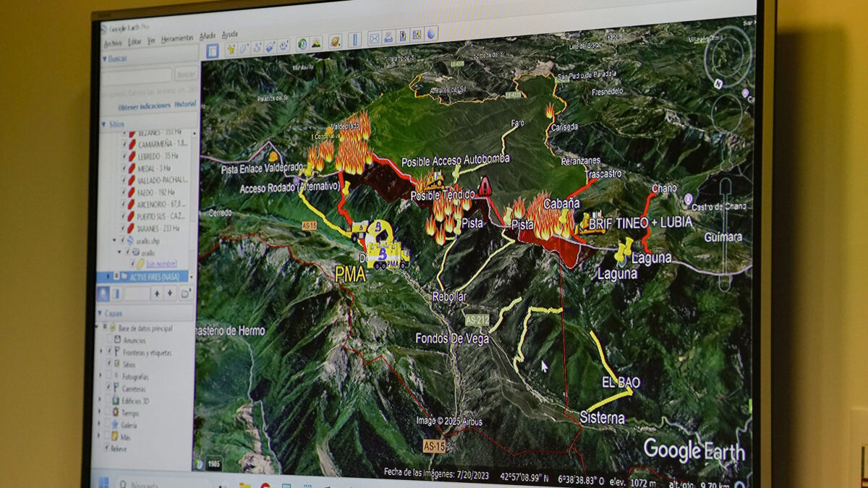Click the Sitios list scrollbar down arrow

pos(192,277)
